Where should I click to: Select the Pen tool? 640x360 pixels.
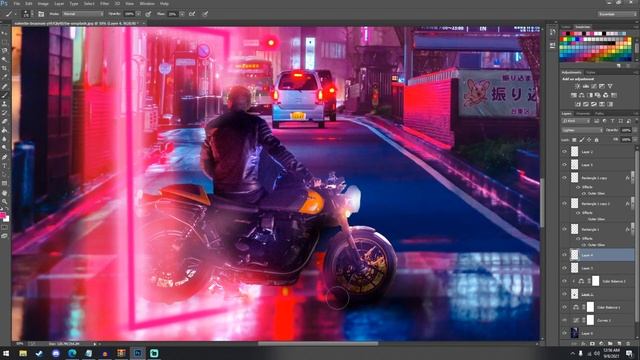click(4, 157)
